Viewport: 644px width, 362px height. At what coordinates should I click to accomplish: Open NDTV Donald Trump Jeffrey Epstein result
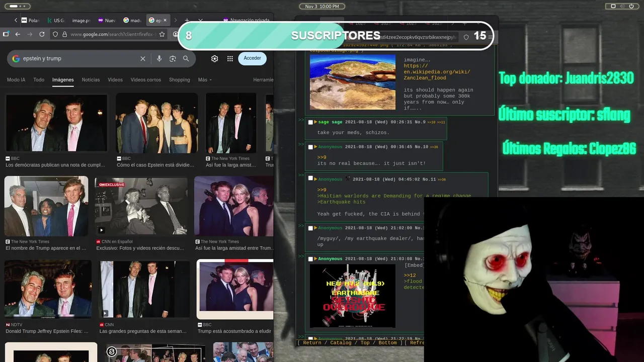48,289
